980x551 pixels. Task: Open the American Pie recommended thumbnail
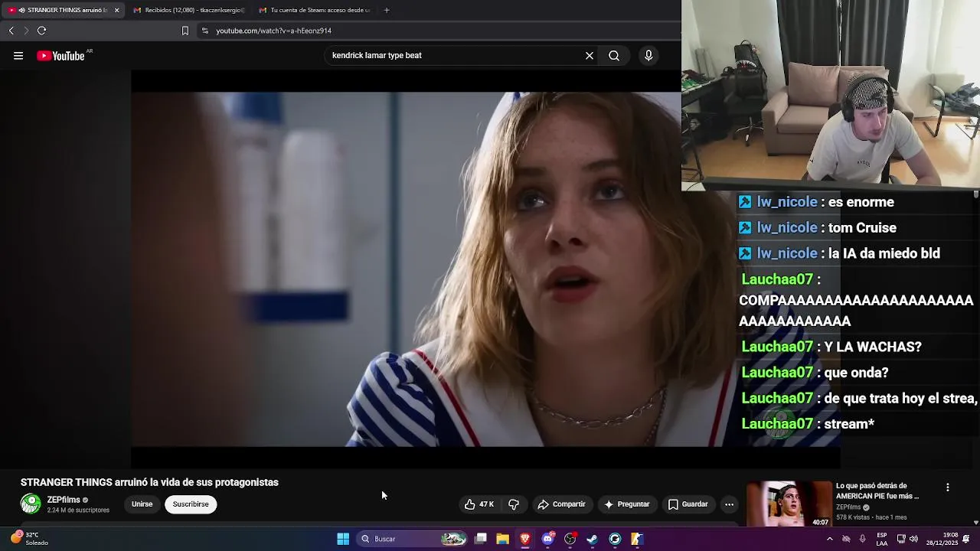point(789,504)
